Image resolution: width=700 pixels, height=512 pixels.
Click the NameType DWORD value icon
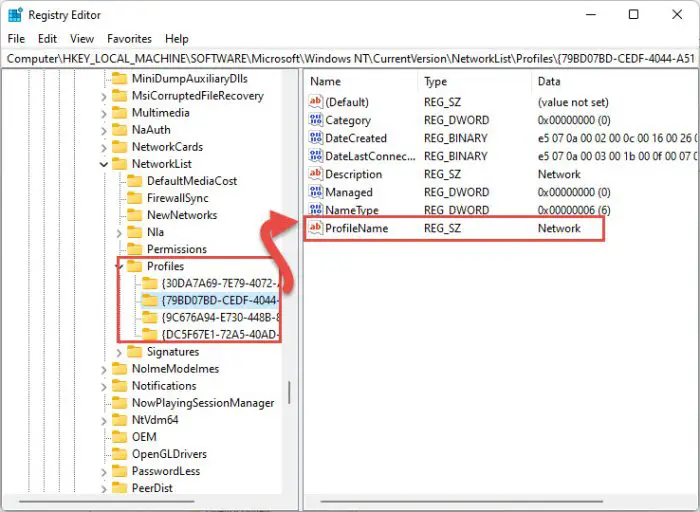click(316, 210)
